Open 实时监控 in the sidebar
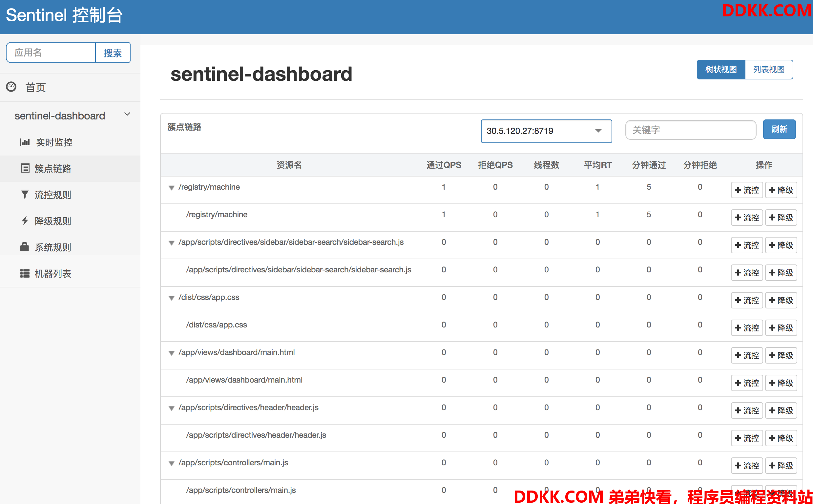This screenshot has width=813, height=504. 70,142
